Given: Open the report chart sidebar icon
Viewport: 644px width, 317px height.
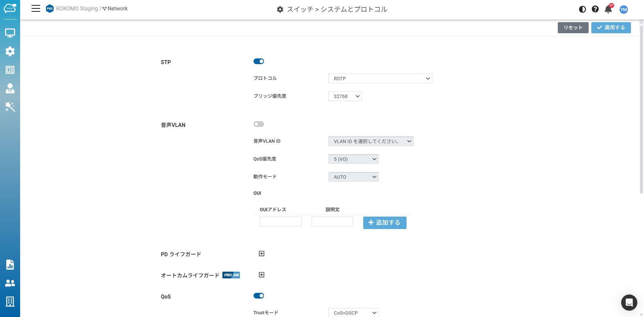Looking at the screenshot, I should tap(10, 265).
